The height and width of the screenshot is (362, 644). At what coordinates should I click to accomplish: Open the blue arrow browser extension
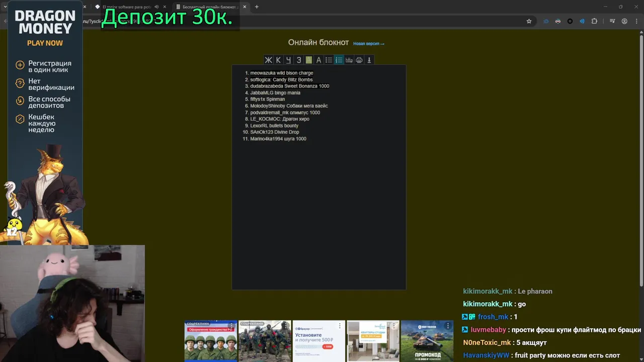(546, 21)
